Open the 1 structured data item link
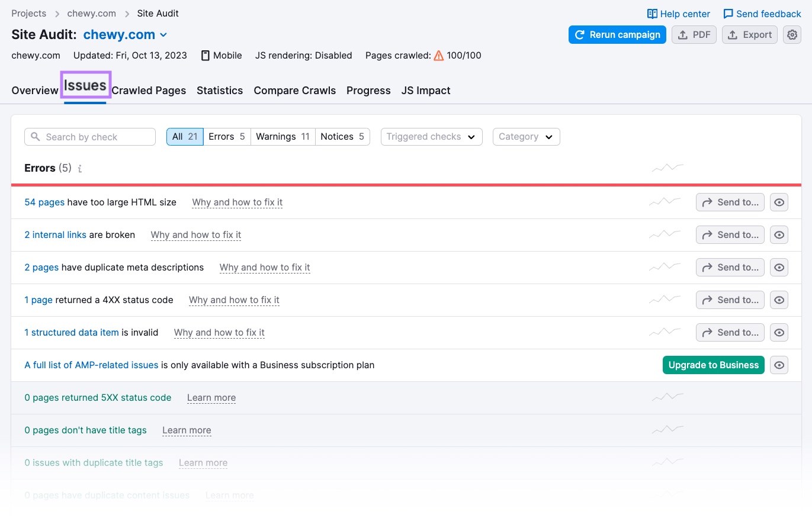The height and width of the screenshot is (518, 812). click(72, 333)
